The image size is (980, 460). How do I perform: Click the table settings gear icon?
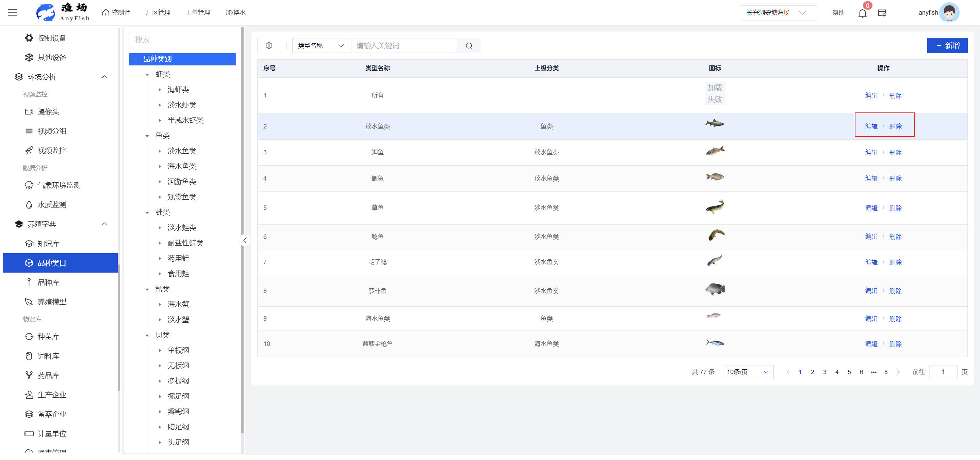tap(269, 46)
